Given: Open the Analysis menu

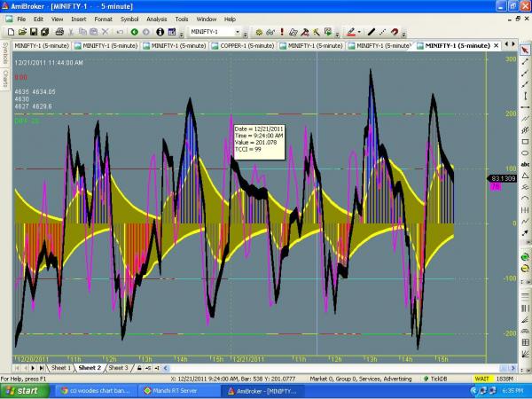Looking at the screenshot, I should pos(156,19).
